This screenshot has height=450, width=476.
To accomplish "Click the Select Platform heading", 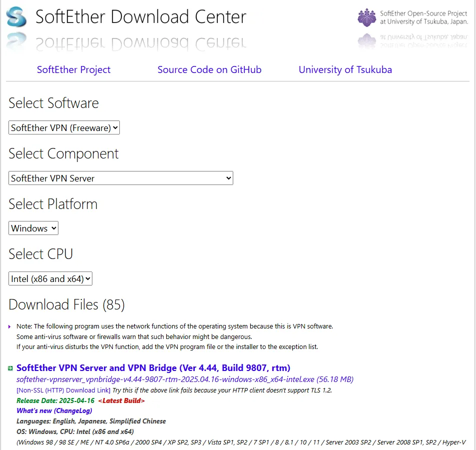I will (x=53, y=204).
